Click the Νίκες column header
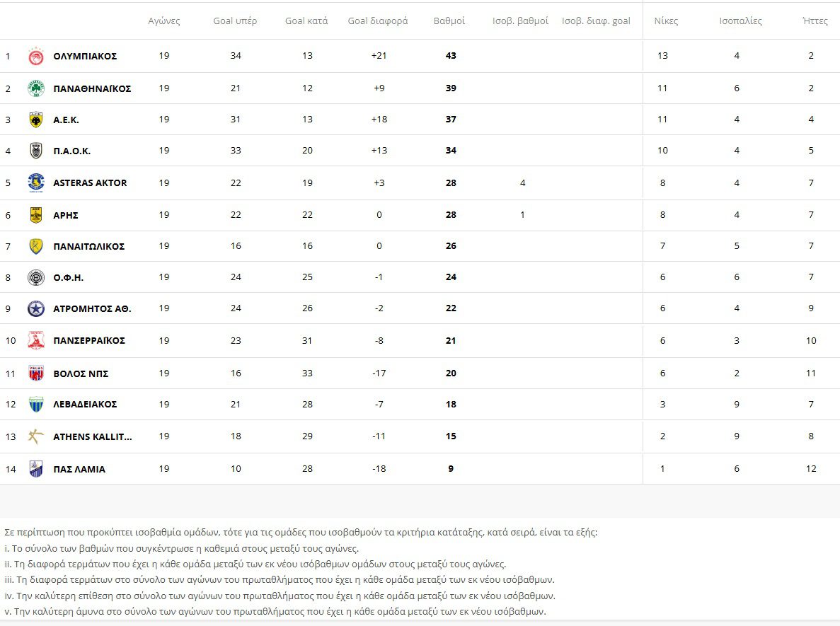Image resolution: width=840 pixels, height=626 pixels. point(666,21)
